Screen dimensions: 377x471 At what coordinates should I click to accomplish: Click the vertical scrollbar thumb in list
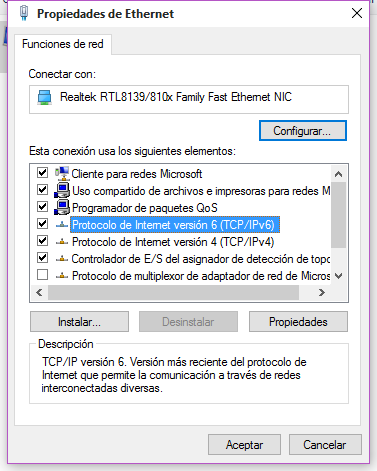tap(339, 215)
